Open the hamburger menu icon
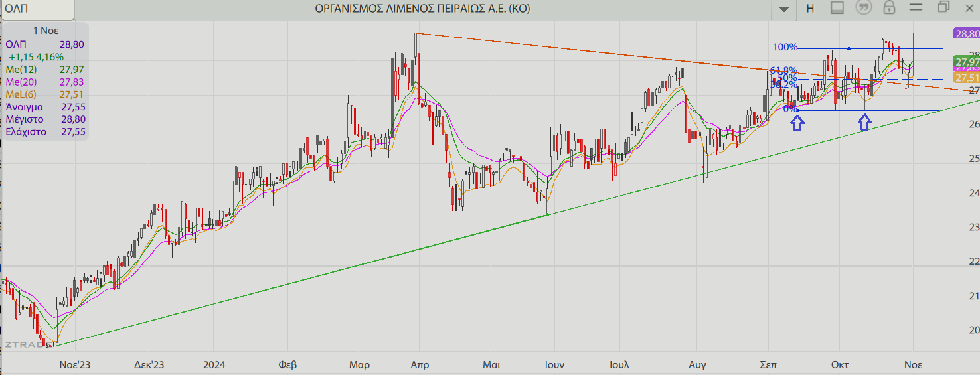This screenshot has width=980, height=375. pos(916,7)
